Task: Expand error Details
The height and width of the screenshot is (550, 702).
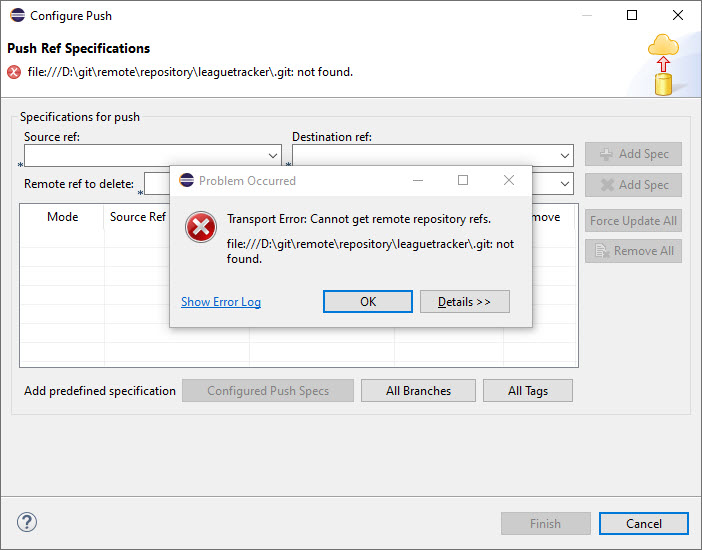Action: (464, 302)
